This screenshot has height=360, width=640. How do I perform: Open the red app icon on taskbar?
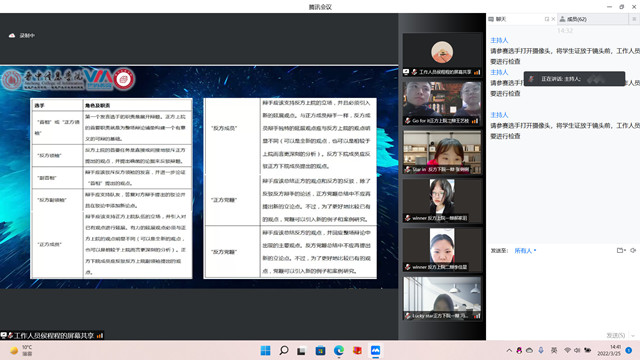click(357, 351)
